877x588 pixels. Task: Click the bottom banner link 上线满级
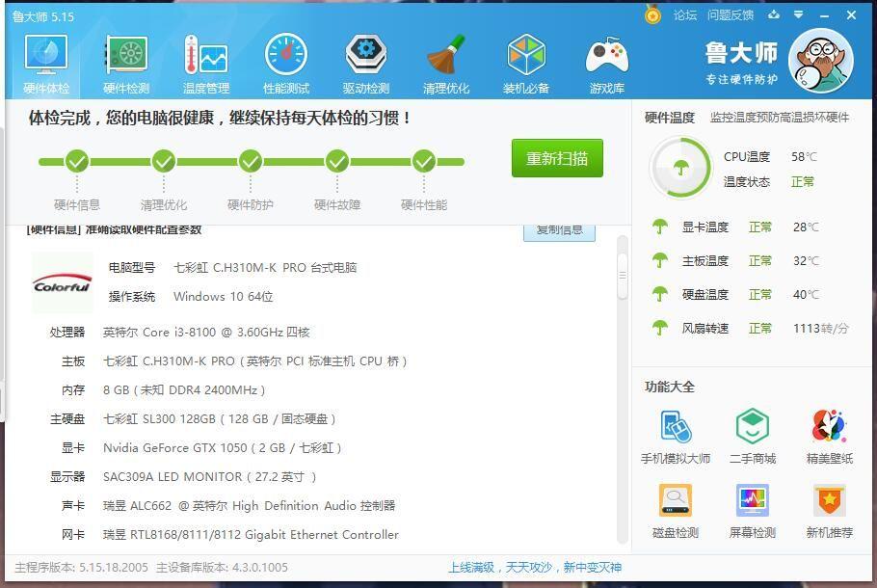click(x=534, y=568)
